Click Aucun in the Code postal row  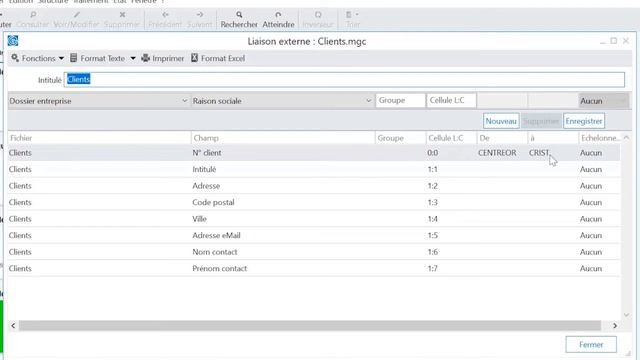pos(591,202)
